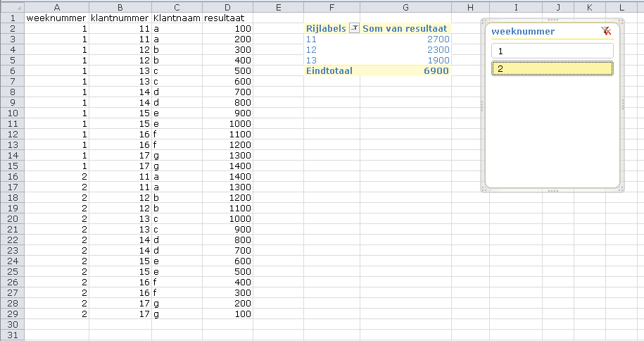The height and width of the screenshot is (341, 644).
Task: Select row 22 header
Action: pos(13,240)
